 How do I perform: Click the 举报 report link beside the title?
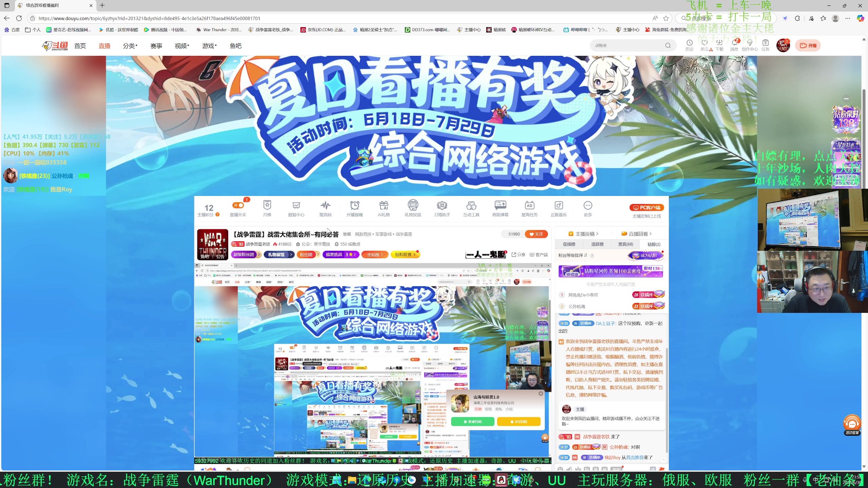click(x=347, y=234)
